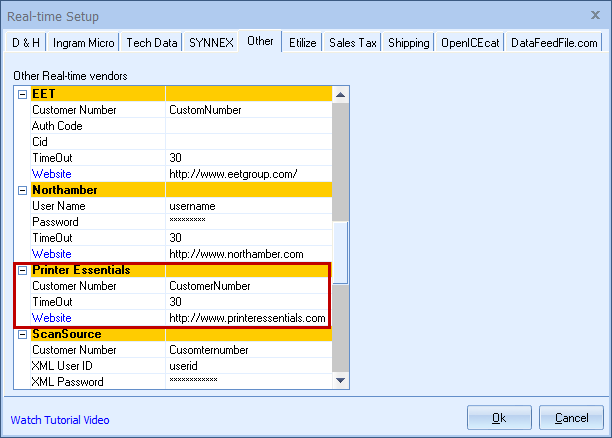Collapse the Northamber vendor group

point(23,190)
